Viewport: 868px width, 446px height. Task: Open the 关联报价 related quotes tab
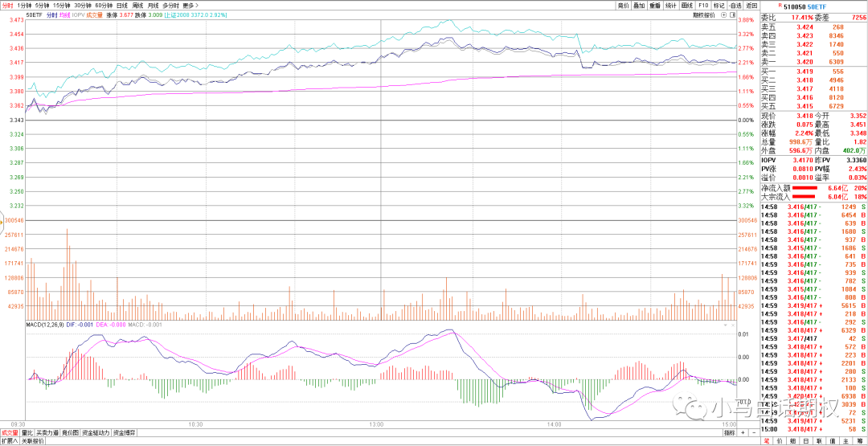pos(33,440)
